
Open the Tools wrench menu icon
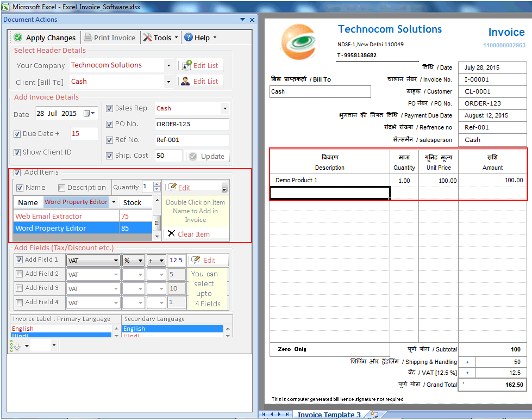pos(147,38)
